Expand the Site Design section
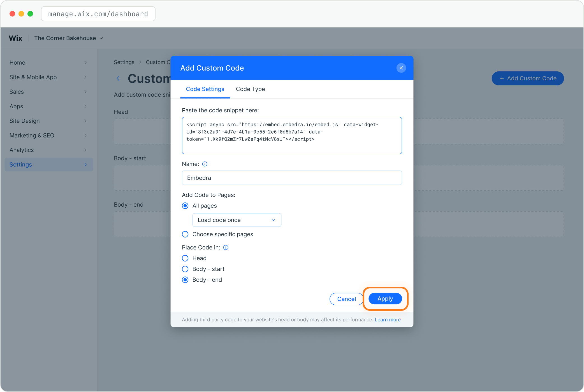The width and height of the screenshot is (584, 392). tap(49, 121)
